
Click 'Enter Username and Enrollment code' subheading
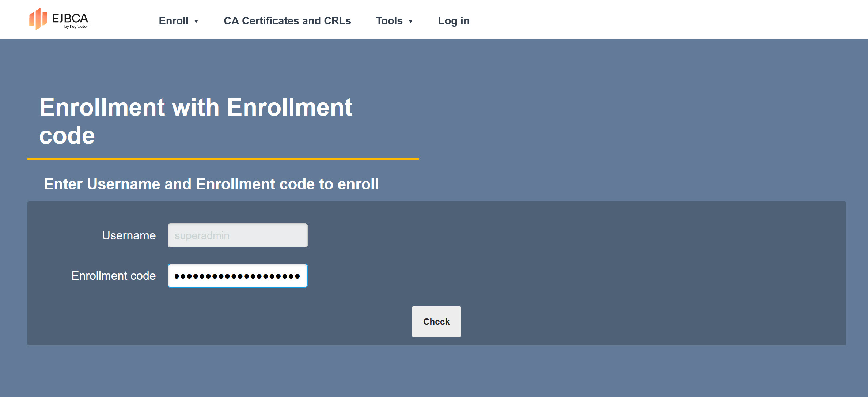pyautogui.click(x=211, y=184)
